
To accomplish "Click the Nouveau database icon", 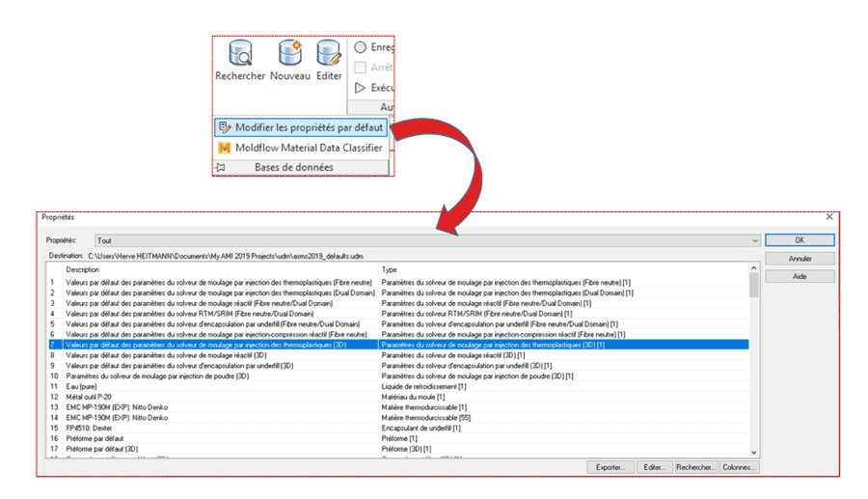I will tap(290, 53).
